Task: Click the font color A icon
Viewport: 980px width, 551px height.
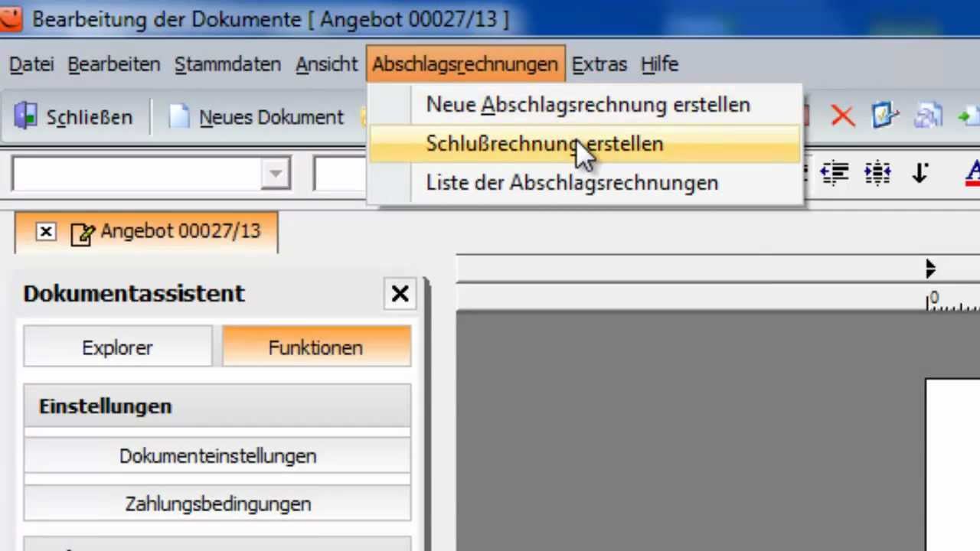Action: tap(973, 173)
